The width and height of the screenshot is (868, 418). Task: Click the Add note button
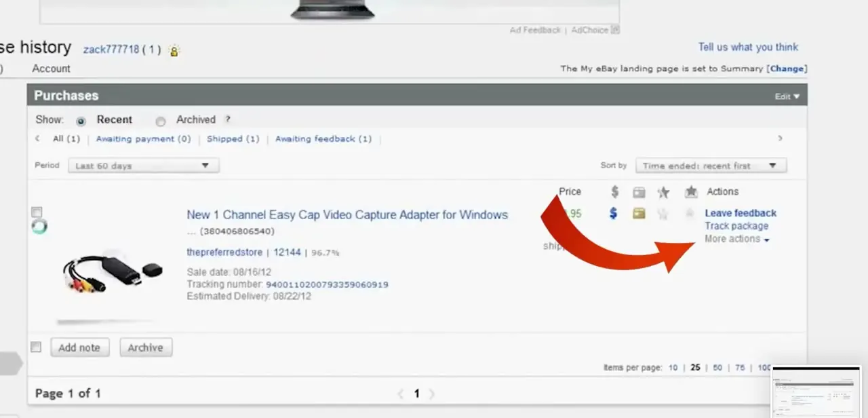(x=79, y=347)
